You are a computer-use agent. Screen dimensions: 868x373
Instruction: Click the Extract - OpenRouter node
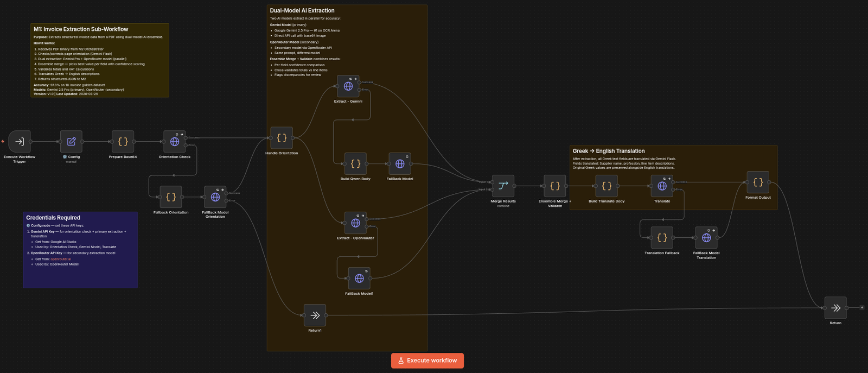355,223
